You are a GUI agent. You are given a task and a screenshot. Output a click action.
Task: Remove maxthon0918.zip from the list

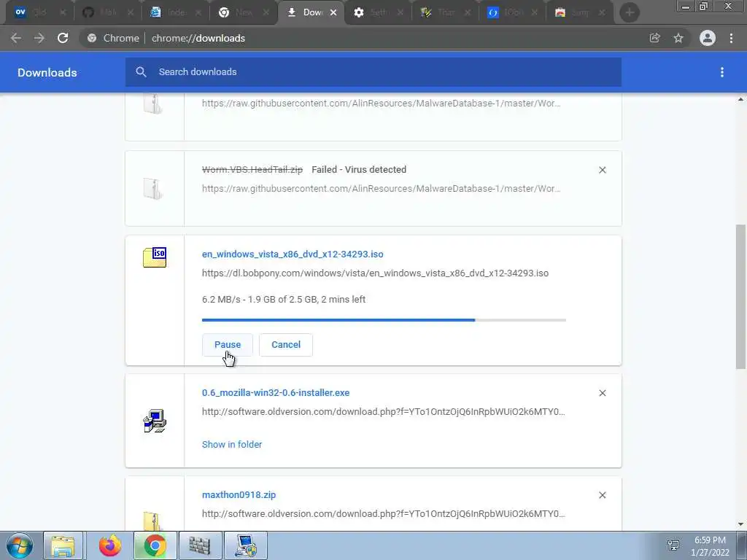(x=602, y=495)
